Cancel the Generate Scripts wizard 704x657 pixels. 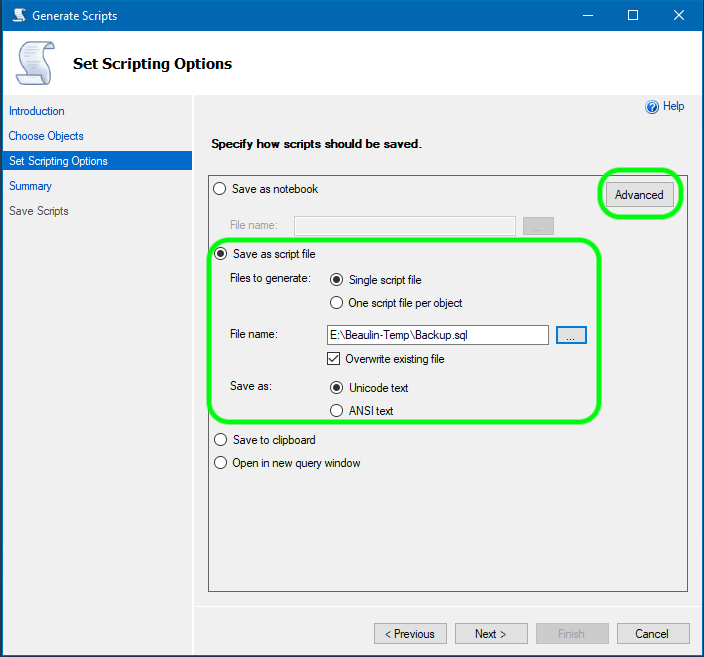pos(653,634)
